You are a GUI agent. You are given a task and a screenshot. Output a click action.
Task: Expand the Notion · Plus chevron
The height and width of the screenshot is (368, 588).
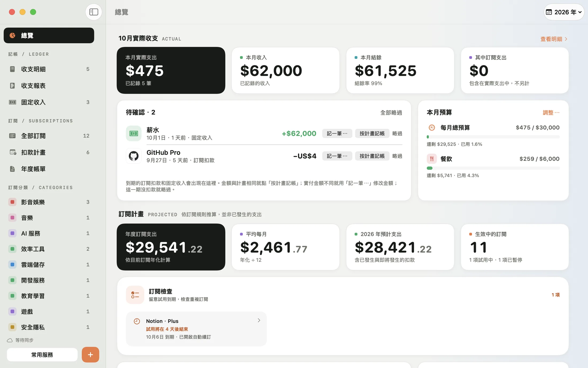[x=259, y=320]
